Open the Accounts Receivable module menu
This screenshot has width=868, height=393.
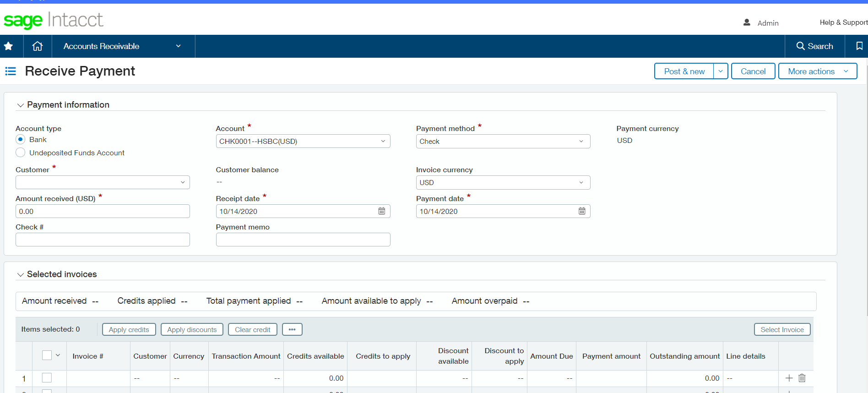point(122,46)
